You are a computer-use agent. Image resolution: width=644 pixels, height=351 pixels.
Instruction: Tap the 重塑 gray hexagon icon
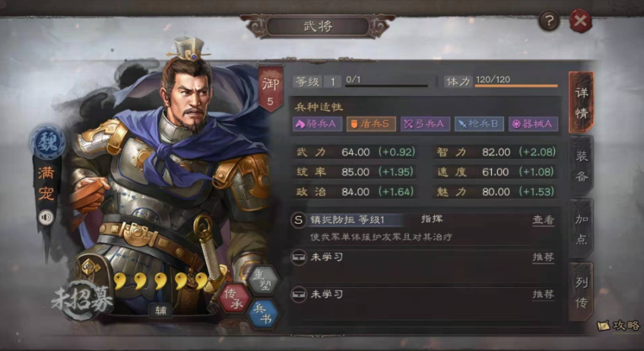(x=264, y=280)
